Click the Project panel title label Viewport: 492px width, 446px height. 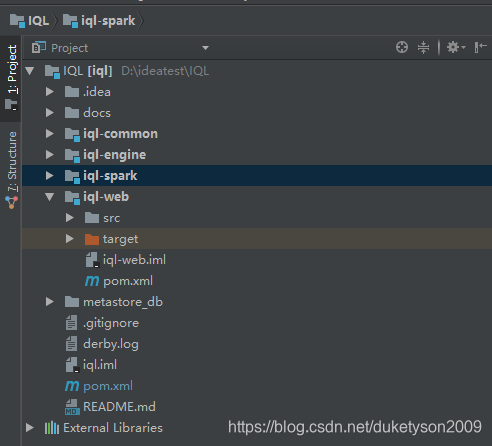pyautogui.click(x=69, y=48)
